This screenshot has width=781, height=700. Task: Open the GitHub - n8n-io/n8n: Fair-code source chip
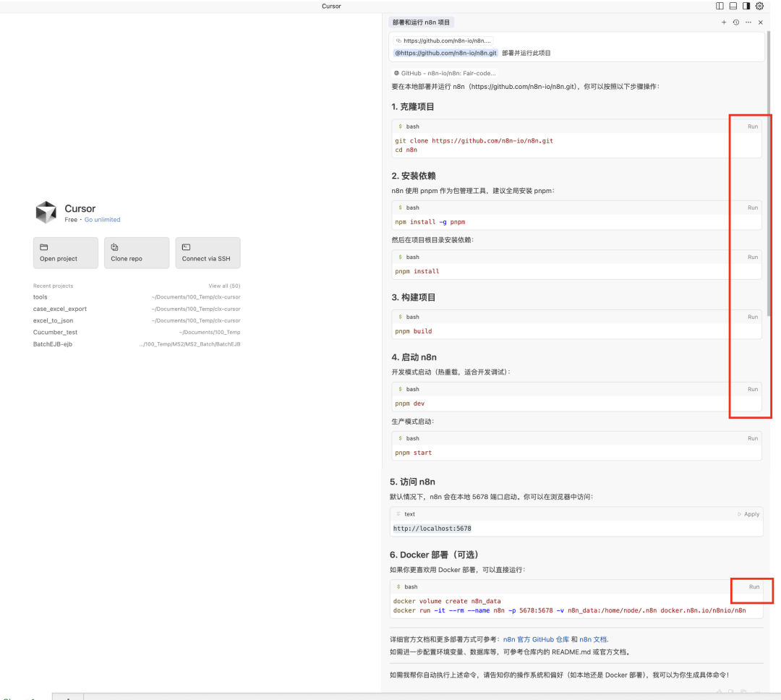tap(445, 73)
